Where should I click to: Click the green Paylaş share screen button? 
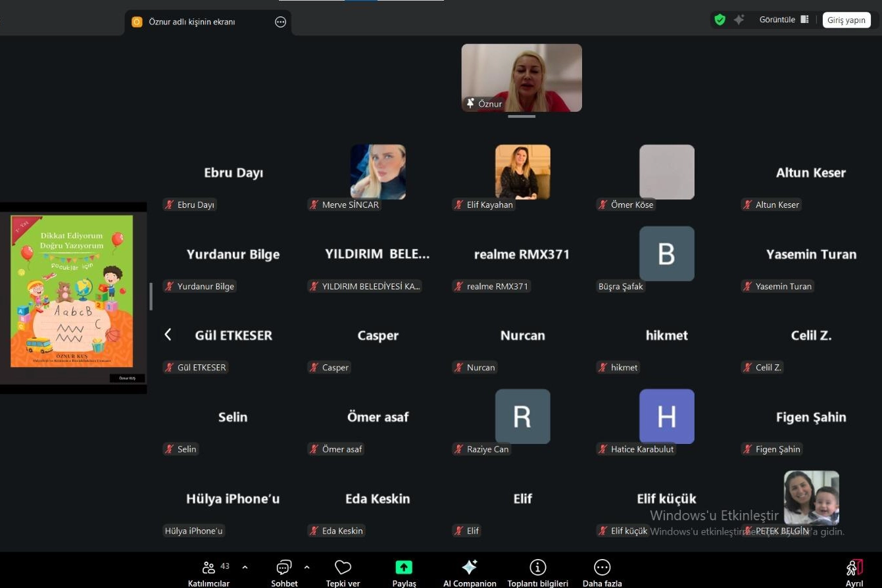(x=404, y=568)
